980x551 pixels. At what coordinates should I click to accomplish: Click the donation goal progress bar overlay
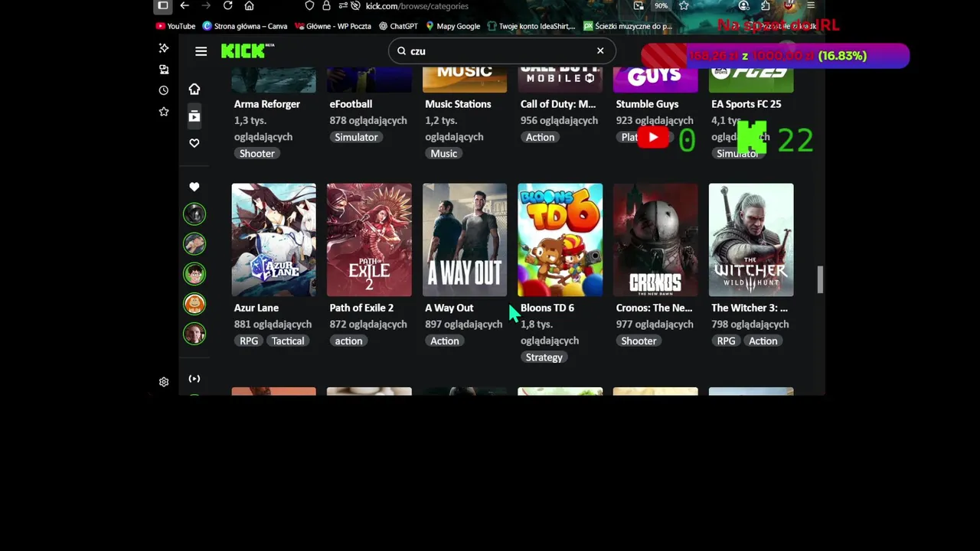pyautogui.click(x=775, y=56)
